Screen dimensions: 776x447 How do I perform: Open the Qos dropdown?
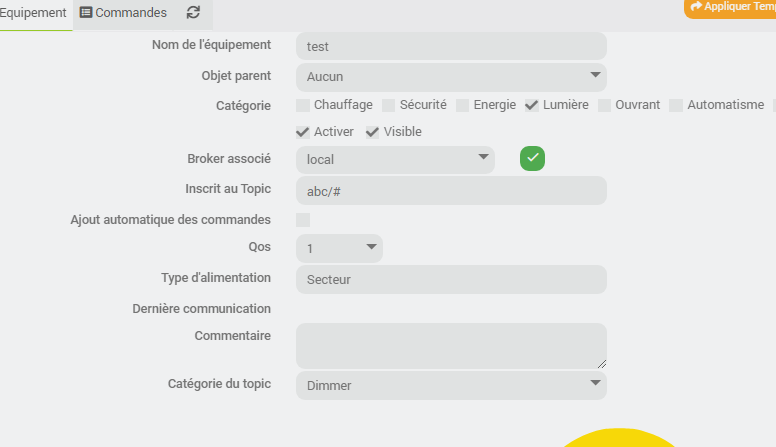(x=339, y=248)
